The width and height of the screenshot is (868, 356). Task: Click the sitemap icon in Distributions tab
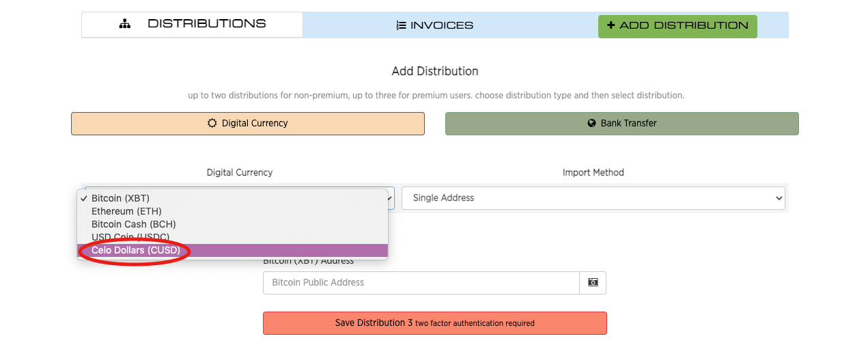pyautogui.click(x=124, y=24)
